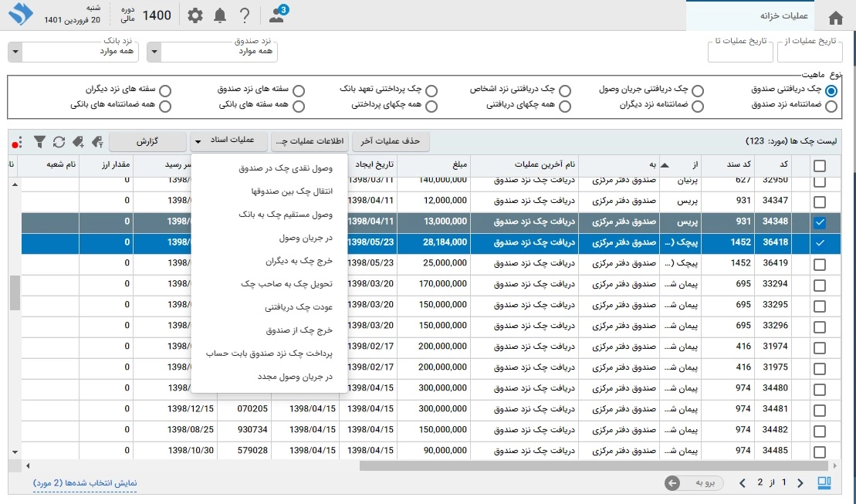Image resolution: width=856 pixels, height=504 pixels.
Task: Expand the 'نزد بانک' dropdown
Action: (x=15, y=52)
